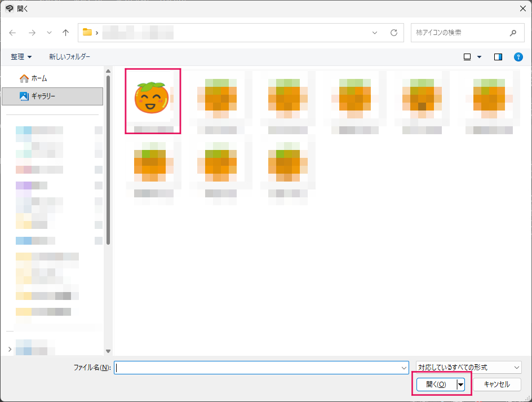The width and height of the screenshot is (532, 402).
Task: Click 新しいフォルダー in the toolbar
Action: (x=69, y=57)
